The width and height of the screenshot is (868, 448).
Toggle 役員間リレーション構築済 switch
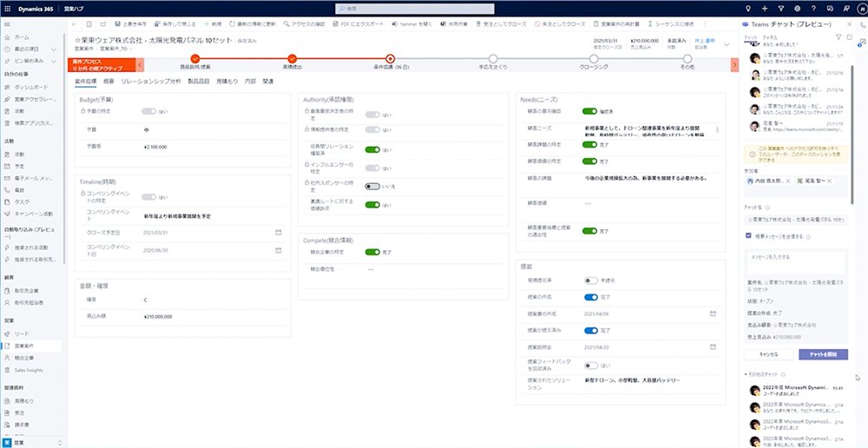(372, 149)
